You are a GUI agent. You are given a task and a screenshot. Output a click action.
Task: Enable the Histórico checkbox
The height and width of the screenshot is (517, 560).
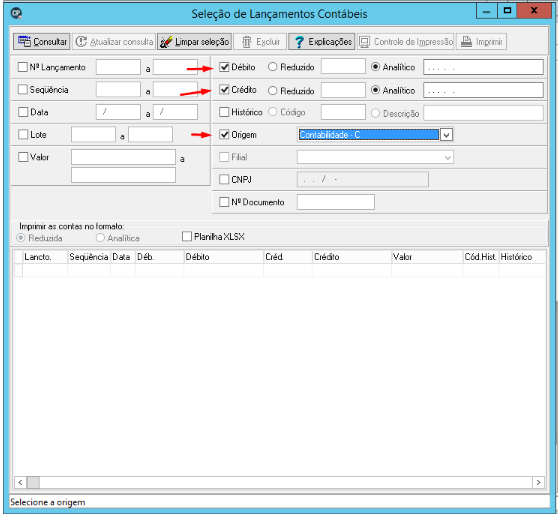(224, 112)
